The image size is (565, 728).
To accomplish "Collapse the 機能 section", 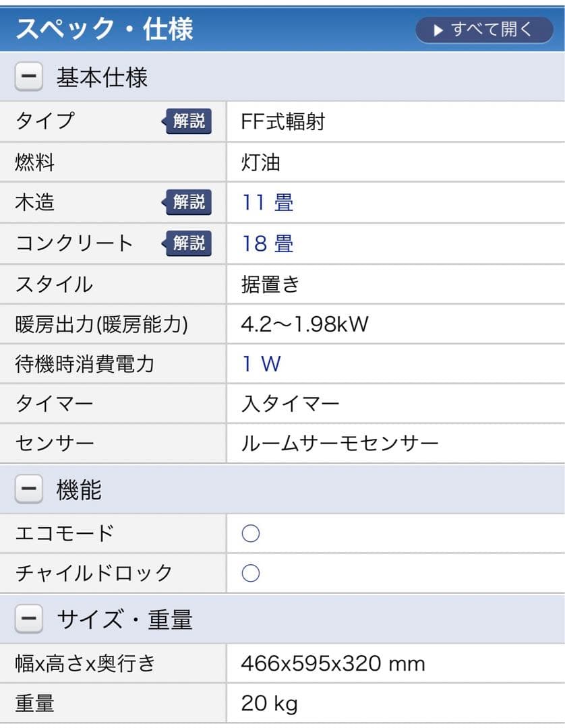I will pos(27,490).
